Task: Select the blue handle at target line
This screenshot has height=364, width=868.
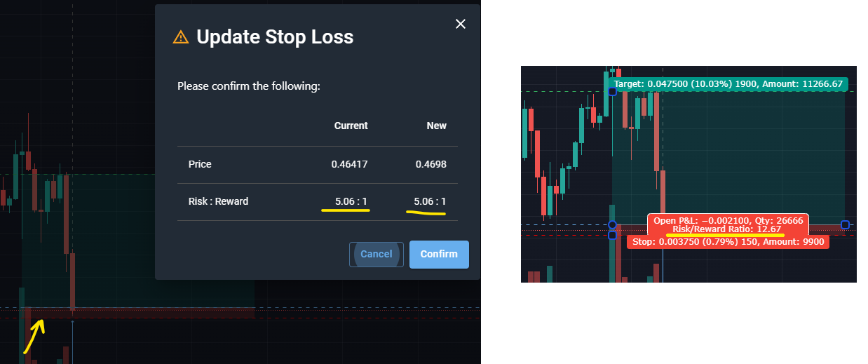Action: click(612, 92)
